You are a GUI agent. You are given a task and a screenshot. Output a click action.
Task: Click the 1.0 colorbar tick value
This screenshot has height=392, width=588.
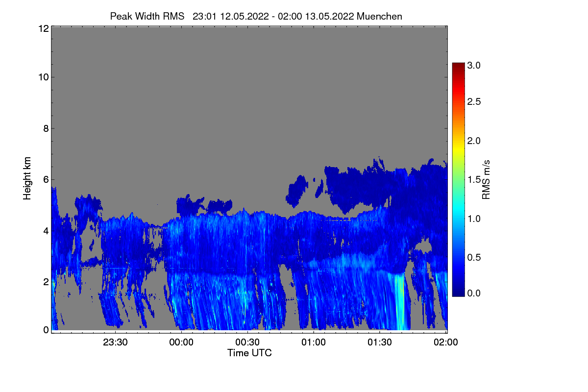pyautogui.click(x=473, y=218)
